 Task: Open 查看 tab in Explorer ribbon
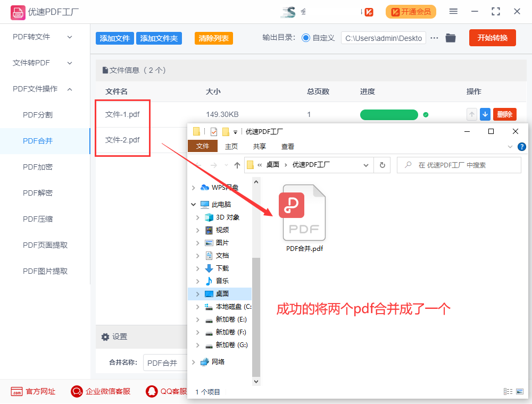[288, 146]
